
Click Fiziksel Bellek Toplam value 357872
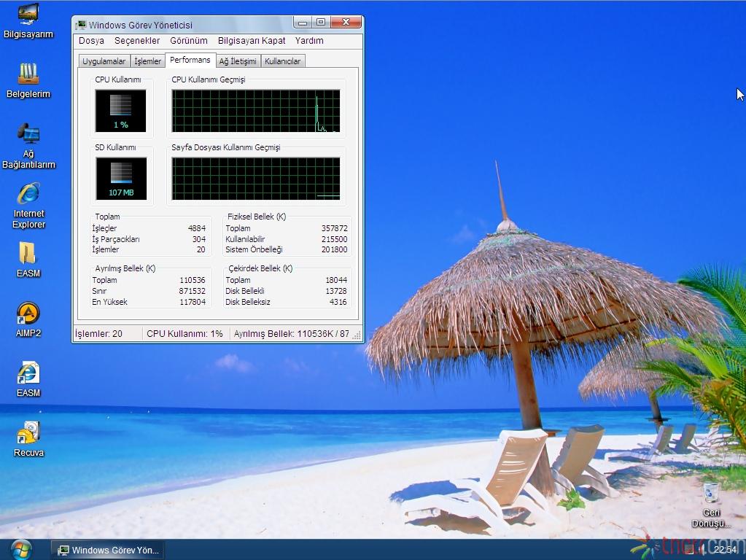click(x=335, y=228)
